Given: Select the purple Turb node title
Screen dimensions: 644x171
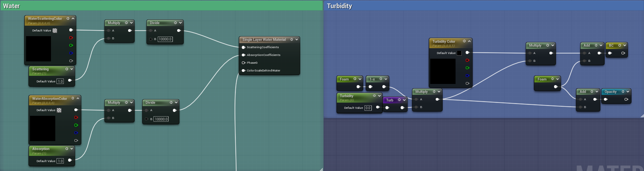Looking at the screenshot, I should point(390,100).
